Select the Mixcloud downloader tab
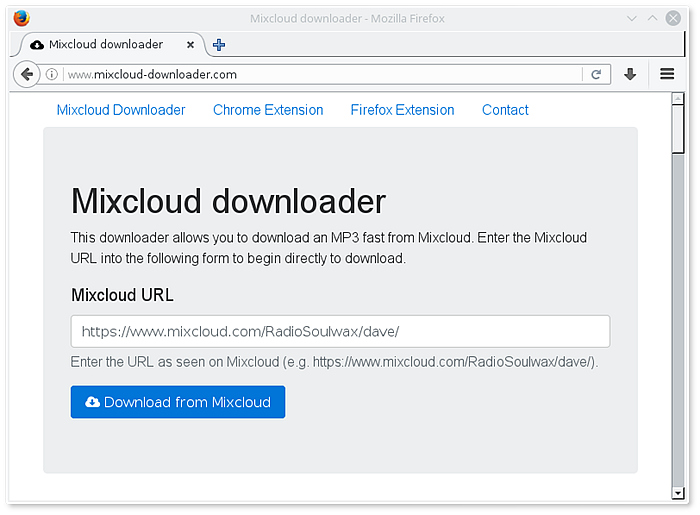 coord(112,45)
